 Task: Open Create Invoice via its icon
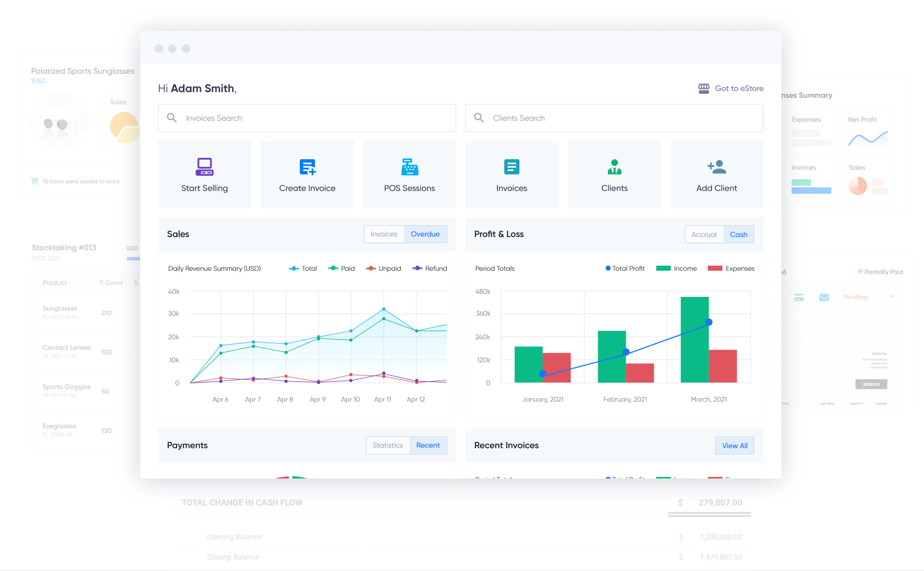tap(307, 167)
